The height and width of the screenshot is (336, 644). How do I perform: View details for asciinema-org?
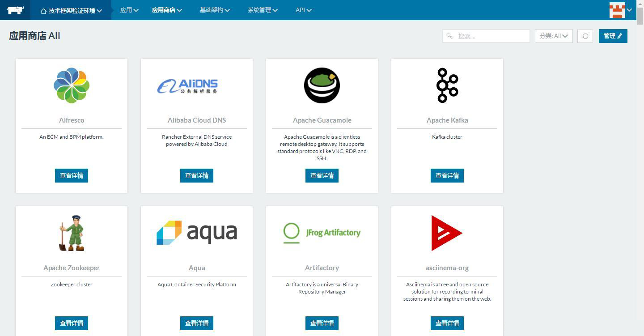(447, 323)
